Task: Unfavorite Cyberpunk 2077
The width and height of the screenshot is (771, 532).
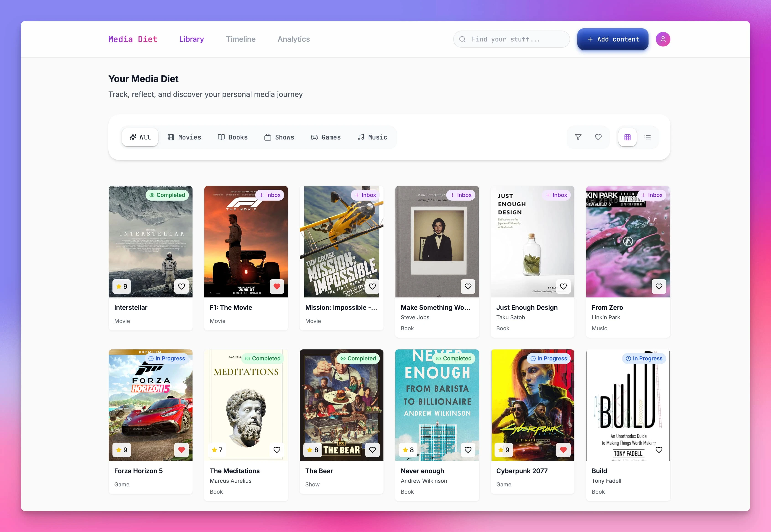Action: coord(563,450)
